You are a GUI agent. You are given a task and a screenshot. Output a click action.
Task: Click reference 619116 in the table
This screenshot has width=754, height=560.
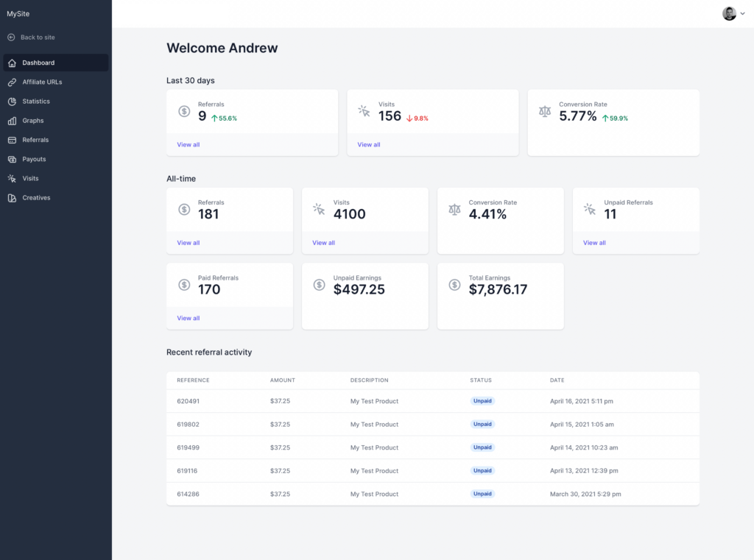(187, 471)
